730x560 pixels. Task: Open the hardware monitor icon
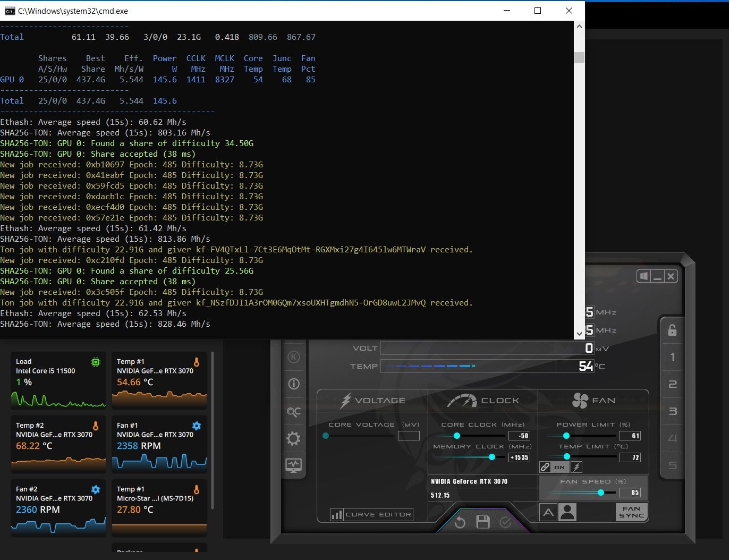click(x=293, y=465)
